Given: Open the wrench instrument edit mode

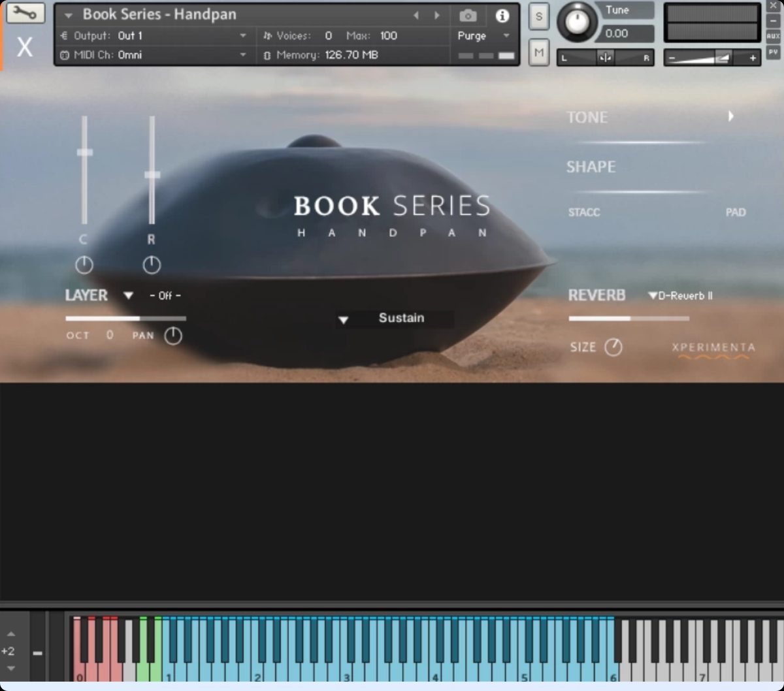Looking at the screenshot, I should [x=25, y=13].
